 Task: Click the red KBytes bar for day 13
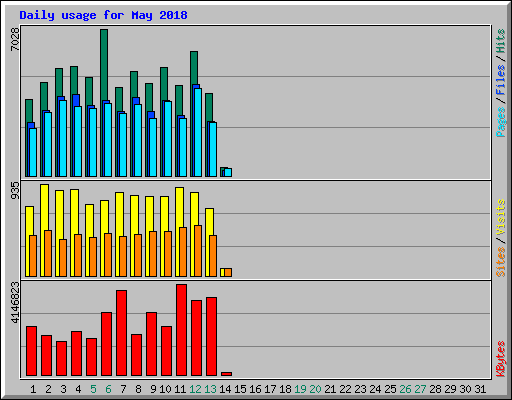(211, 336)
